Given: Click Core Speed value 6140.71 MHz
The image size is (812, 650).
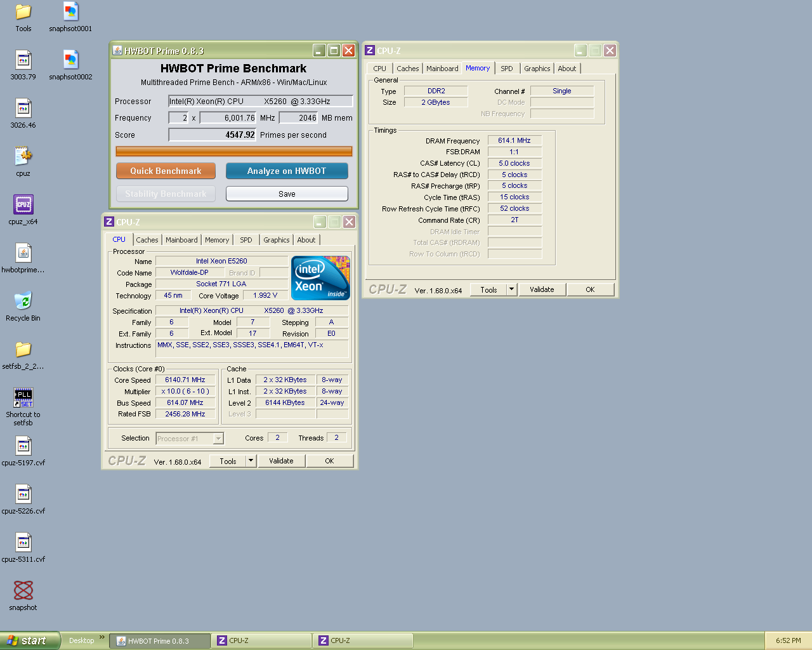Looking at the screenshot, I should coord(185,380).
